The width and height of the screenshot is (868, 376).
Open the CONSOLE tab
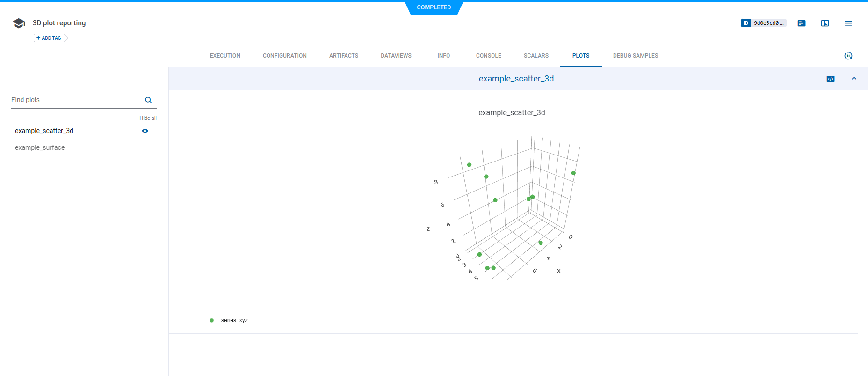tap(488, 56)
